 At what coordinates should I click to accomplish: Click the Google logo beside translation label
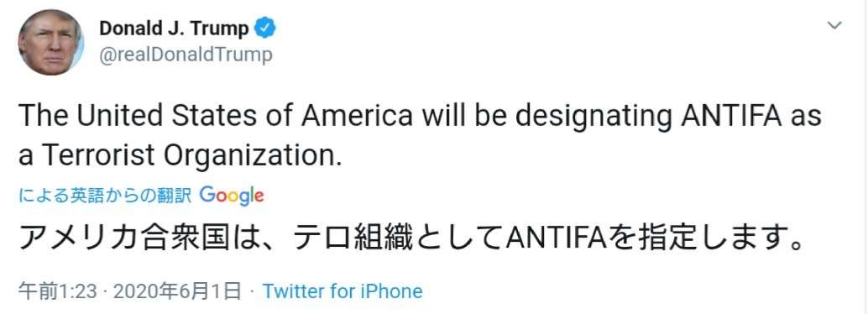pyautogui.click(x=232, y=195)
